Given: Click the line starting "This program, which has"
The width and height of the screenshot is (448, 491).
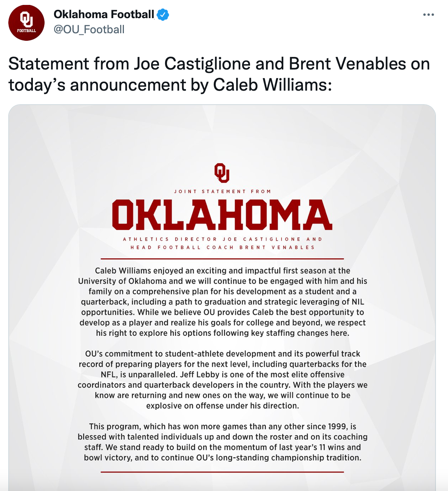Looking at the screenshot, I should click(x=222, y=426).
